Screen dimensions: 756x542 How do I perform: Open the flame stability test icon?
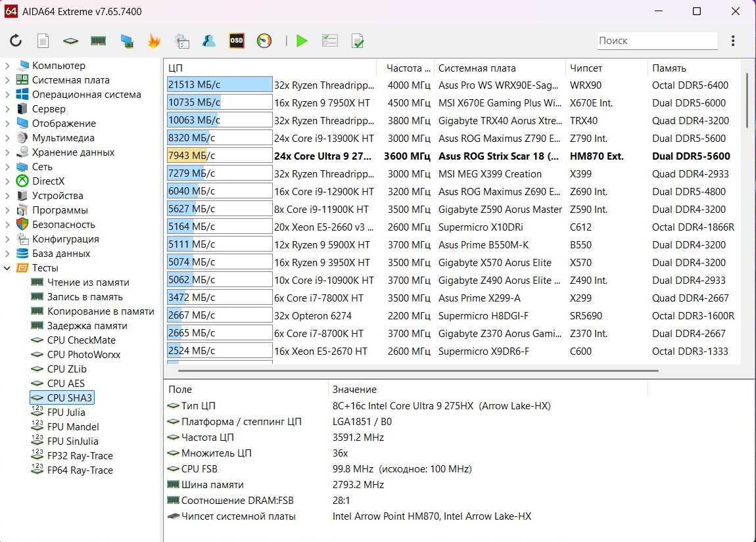pos(154,41)
